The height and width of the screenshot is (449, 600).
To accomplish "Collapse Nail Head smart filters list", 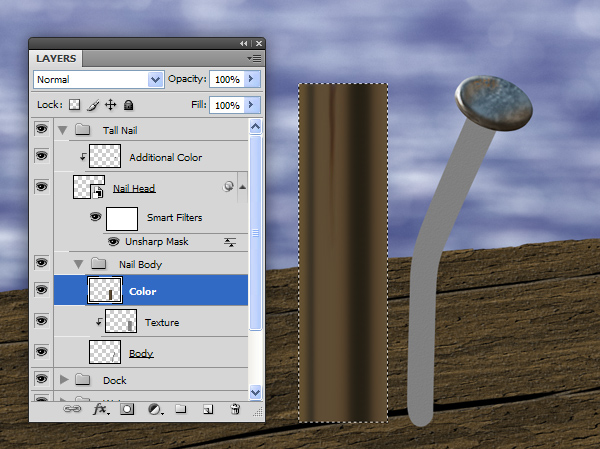I will pos(243,187).
